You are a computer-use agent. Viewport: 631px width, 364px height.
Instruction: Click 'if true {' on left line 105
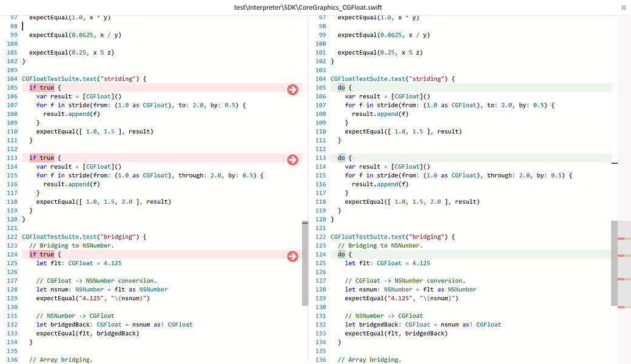coord(45,88)
